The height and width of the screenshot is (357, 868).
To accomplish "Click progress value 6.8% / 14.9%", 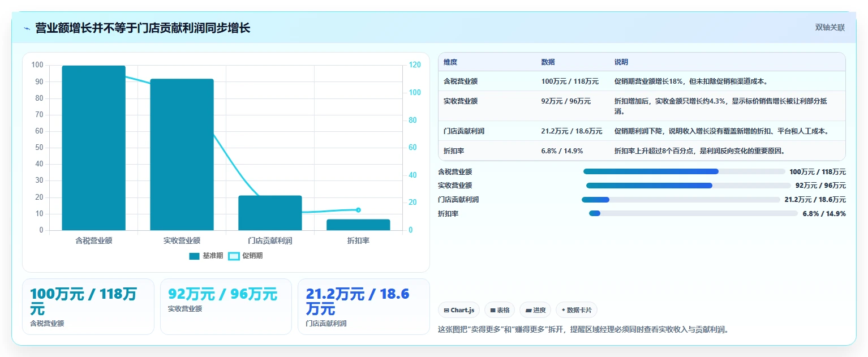I will 824,214.
